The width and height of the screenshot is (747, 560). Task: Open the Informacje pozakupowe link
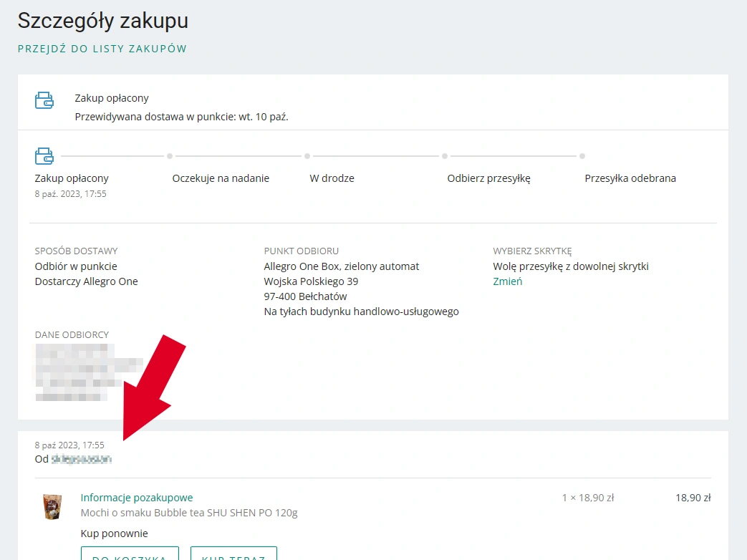click(137, 498)
